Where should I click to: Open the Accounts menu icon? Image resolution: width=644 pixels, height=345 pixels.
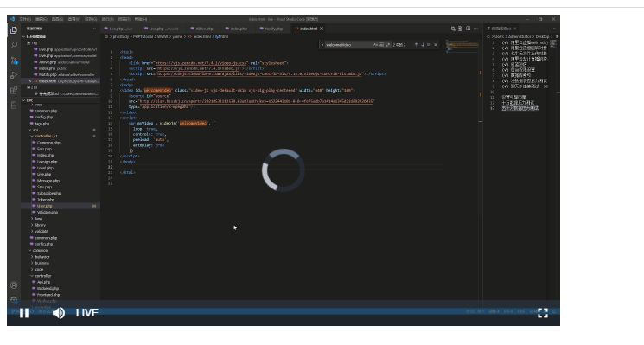pyautogui.click(x=14, y=284)
